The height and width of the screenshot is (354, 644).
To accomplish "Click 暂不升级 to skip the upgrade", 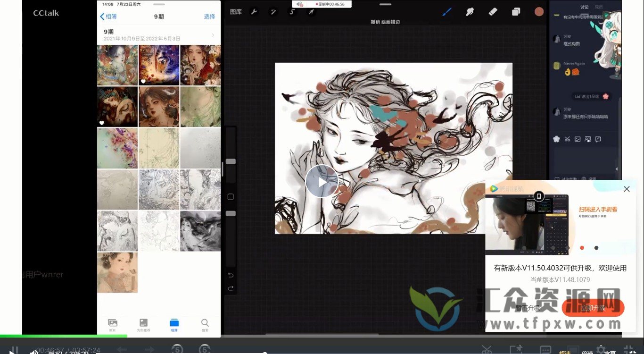I will coord(528,308).
